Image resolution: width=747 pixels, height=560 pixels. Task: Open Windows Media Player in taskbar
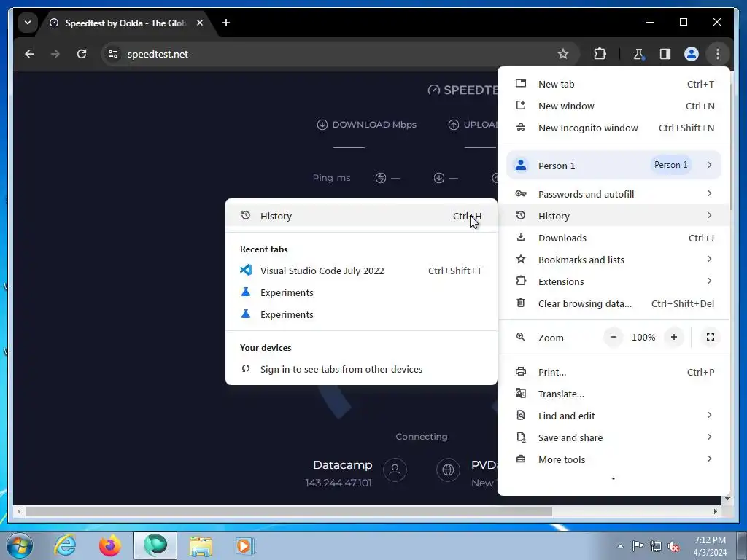click(x=245, y=545)
